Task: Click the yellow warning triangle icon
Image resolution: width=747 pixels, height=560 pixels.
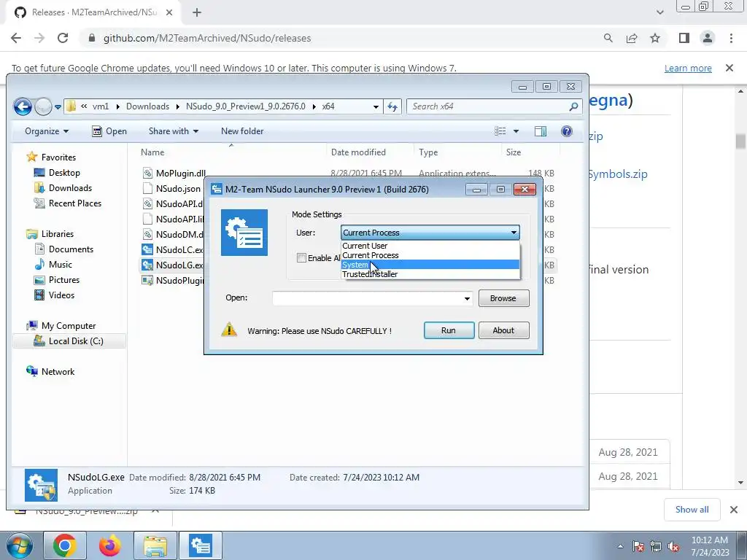Action: click(x=229, y=330)
